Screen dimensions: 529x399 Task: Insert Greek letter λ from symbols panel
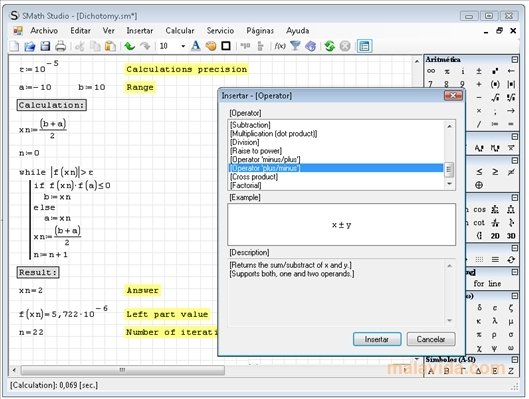point(495,321)
